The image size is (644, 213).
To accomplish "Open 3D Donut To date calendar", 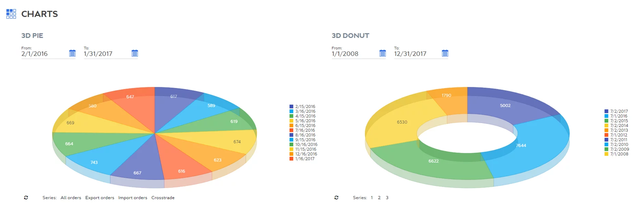I will [x=445, y=53].
